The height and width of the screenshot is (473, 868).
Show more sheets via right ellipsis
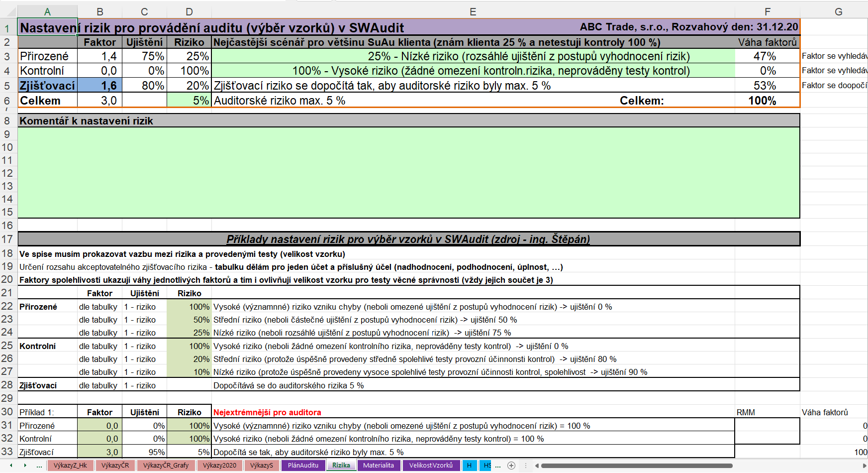tap(498, 466)
